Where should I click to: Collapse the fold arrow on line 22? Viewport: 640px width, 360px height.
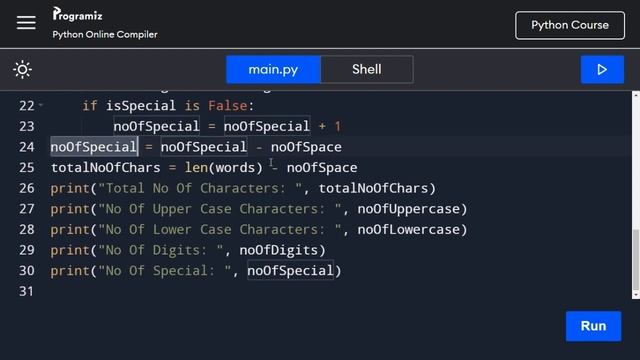41,105
